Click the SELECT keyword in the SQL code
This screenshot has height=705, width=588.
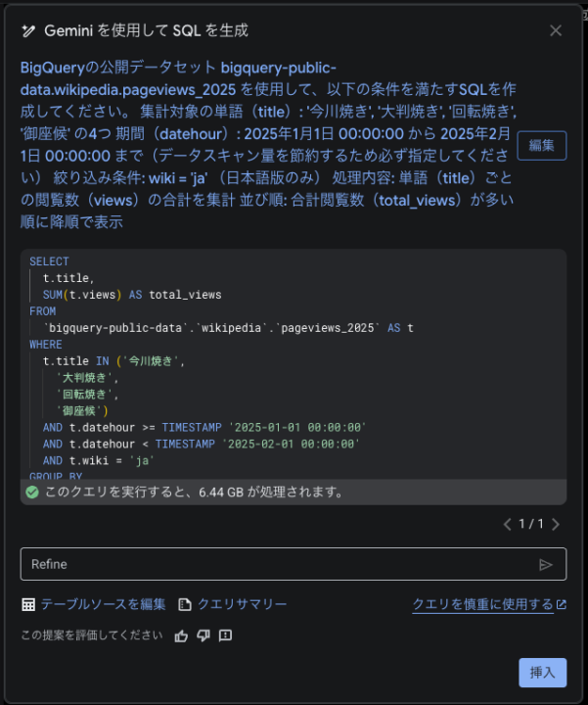tap(50, 261)
